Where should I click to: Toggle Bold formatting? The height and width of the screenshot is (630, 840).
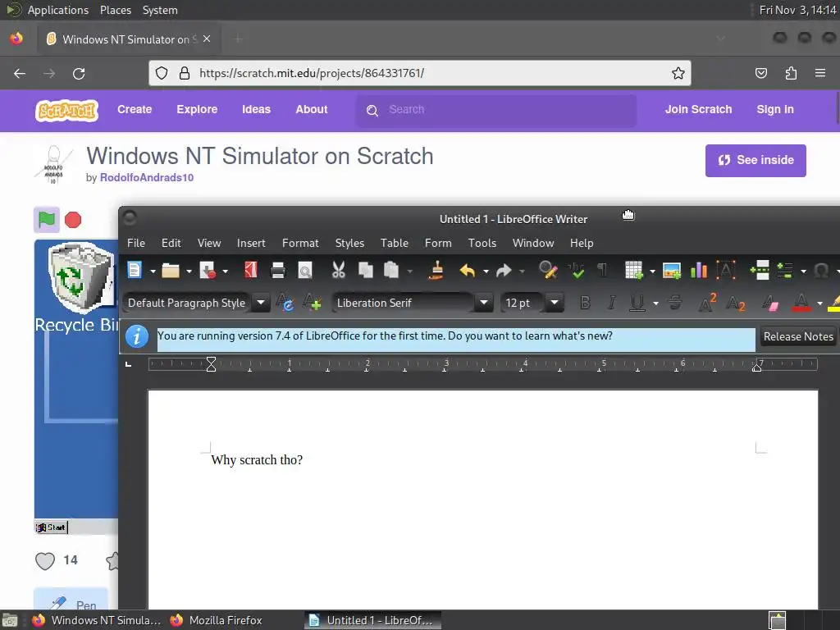(586, 304)
